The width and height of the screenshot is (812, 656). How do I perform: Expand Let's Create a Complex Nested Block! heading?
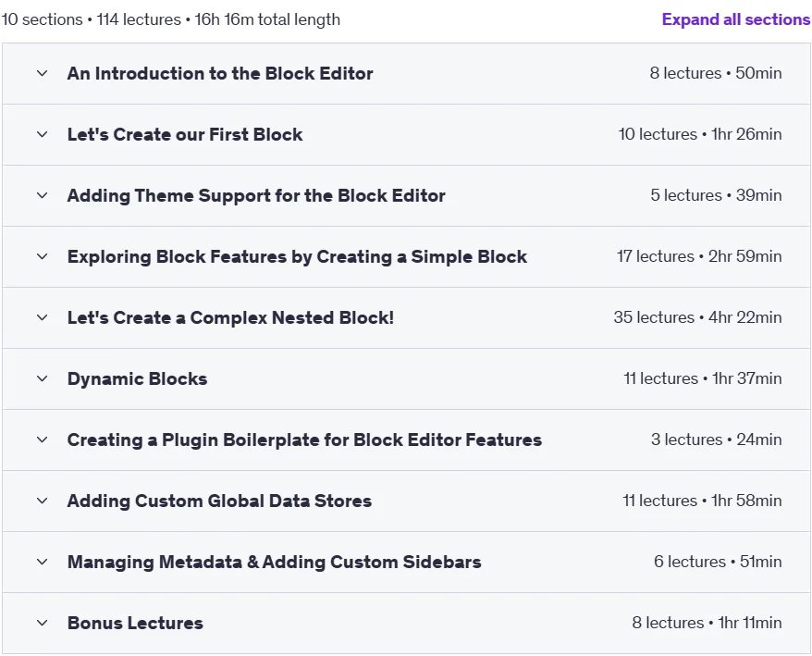[230, 317]
